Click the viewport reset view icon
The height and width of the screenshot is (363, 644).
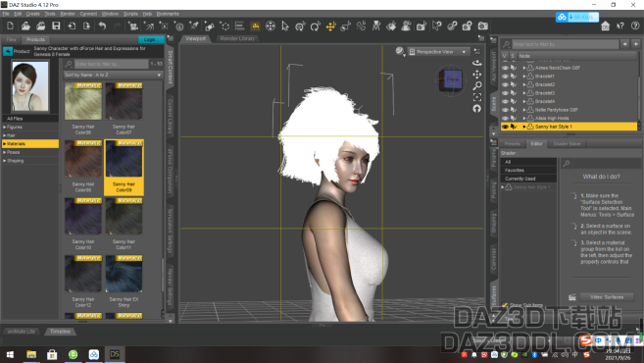coord(476,109)
